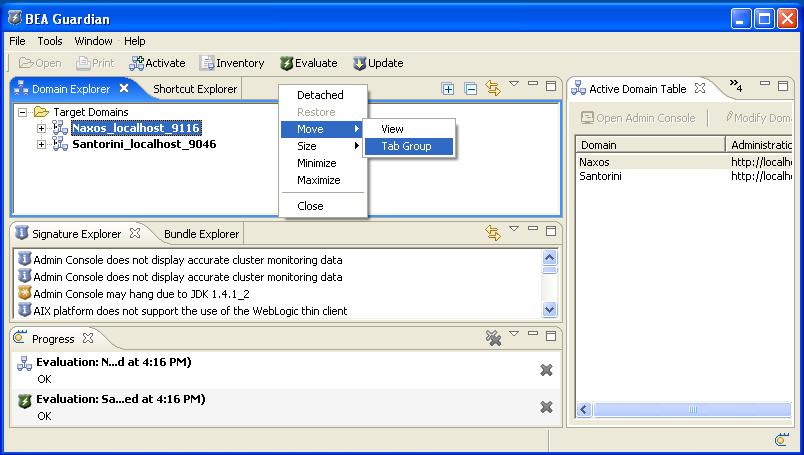Viewport: 804px width, 455px height.
Task: Close the Domain Explorer tab
Action: 124,88
